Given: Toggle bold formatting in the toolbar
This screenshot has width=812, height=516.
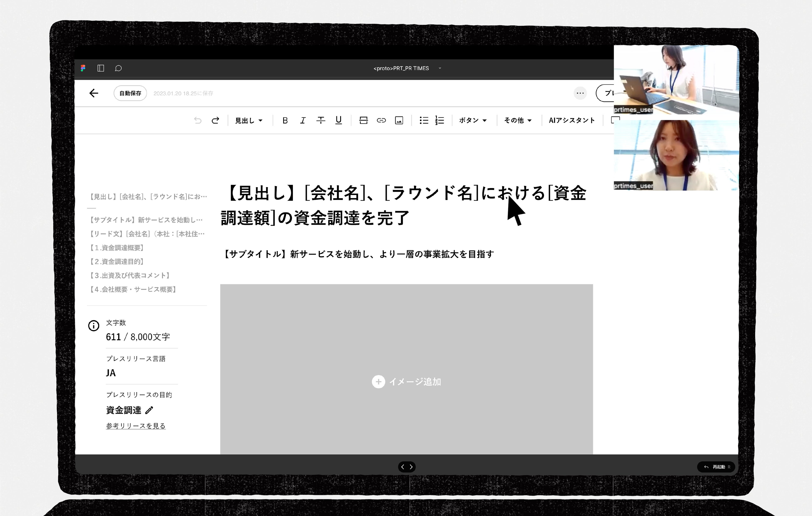Looking at the screenshot, I should [x=285, y=120].
